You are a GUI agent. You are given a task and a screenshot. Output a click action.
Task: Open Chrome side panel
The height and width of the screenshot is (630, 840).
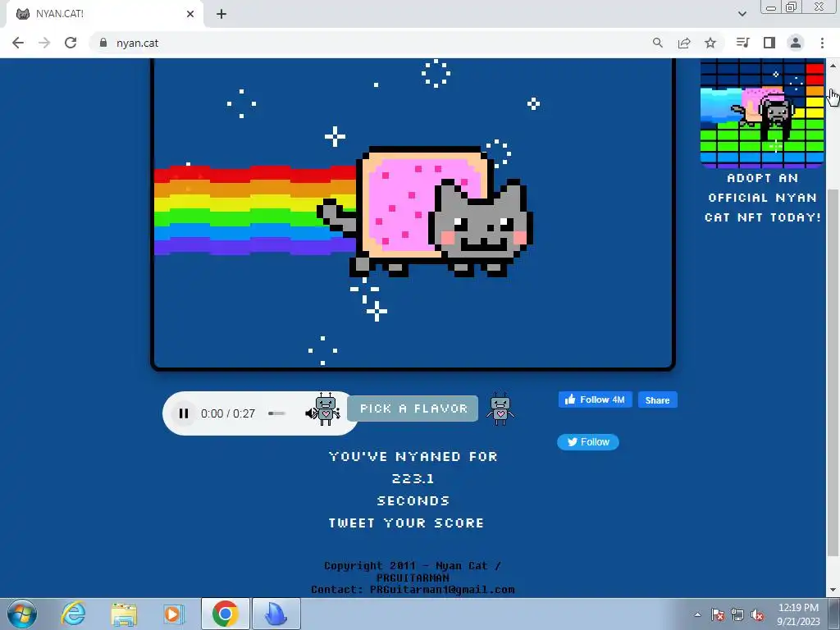[769, 43]
